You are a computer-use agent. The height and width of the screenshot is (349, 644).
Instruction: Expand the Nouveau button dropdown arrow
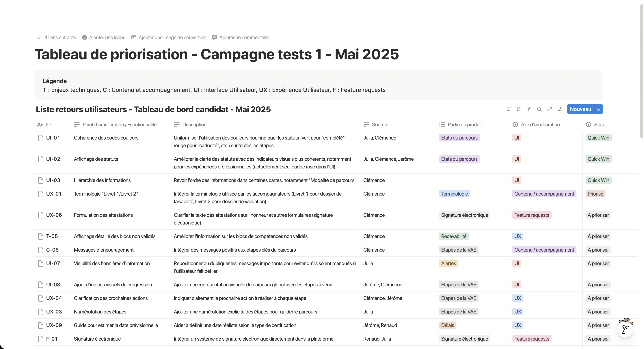click(598, 109)
